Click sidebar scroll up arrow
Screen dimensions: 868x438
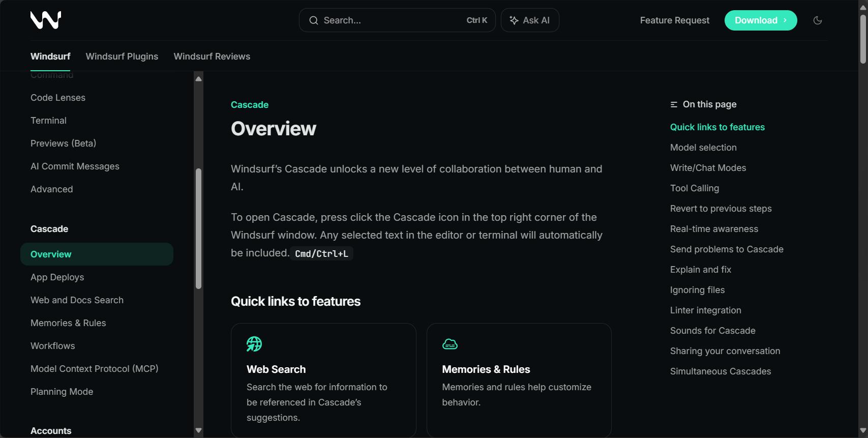click(x=199, y=79)
